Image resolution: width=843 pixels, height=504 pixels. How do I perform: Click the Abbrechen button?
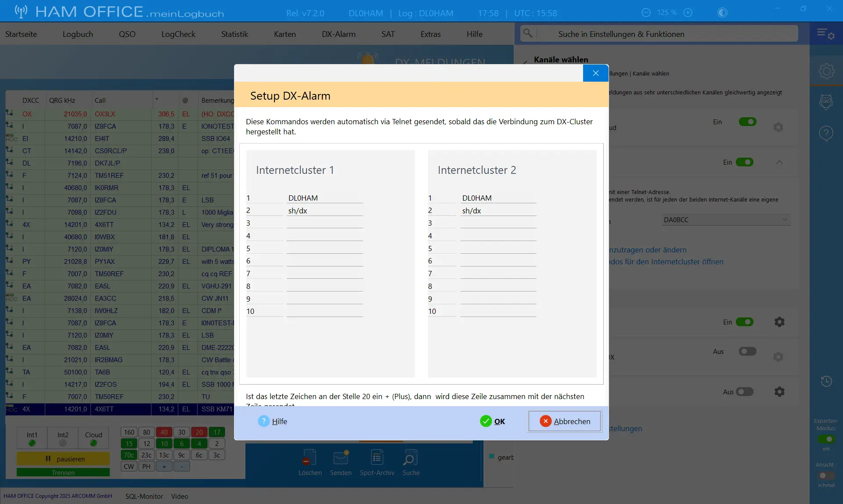coord(565,421)
